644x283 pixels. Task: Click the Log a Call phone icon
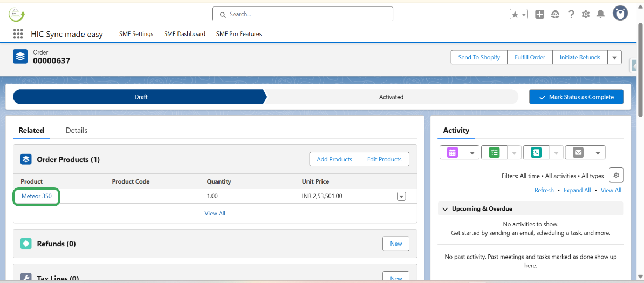coord(536,153)
